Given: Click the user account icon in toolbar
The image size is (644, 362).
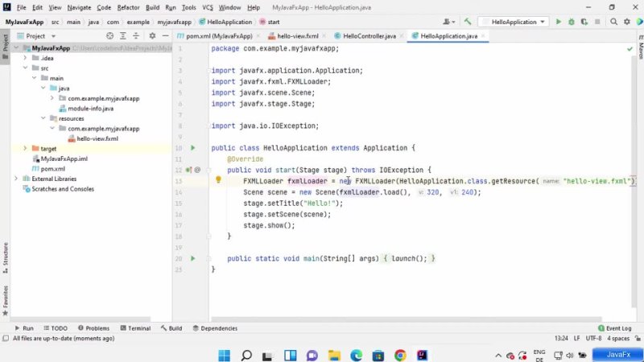Looking at the screenshot, I should (x=448, y=22).
